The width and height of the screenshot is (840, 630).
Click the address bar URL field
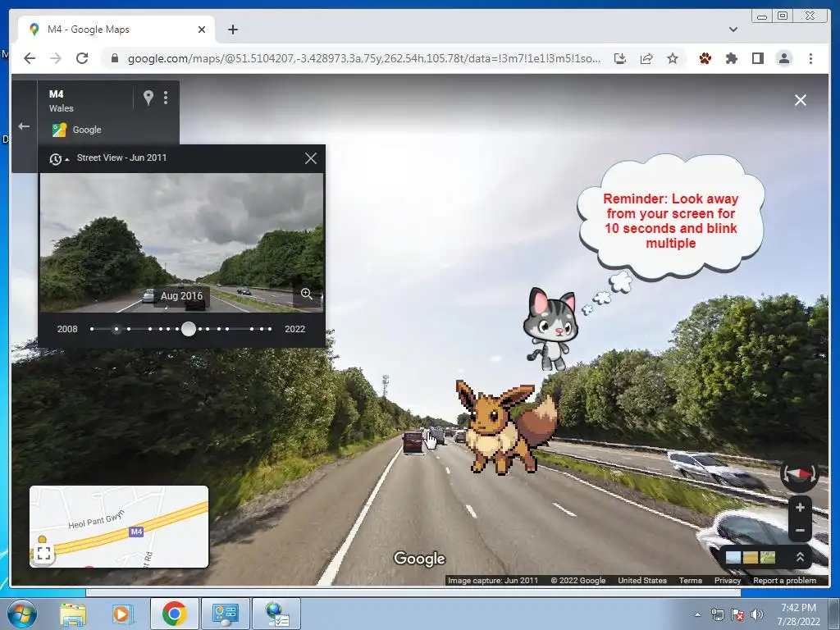363,58
